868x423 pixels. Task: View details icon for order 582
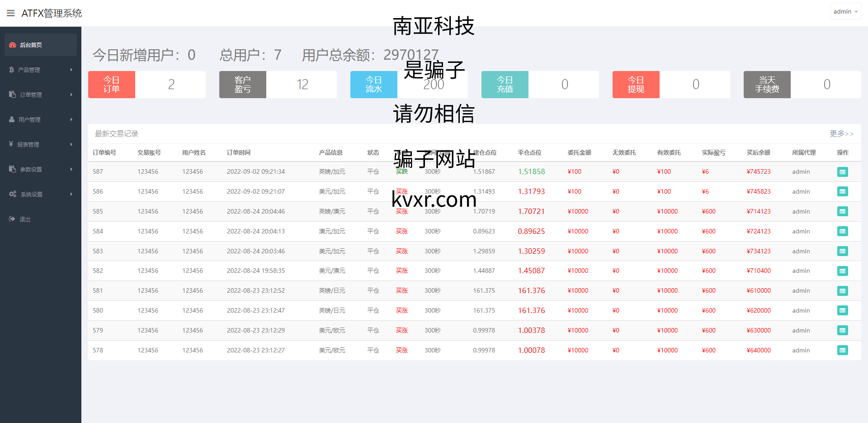tap(843, 271)
